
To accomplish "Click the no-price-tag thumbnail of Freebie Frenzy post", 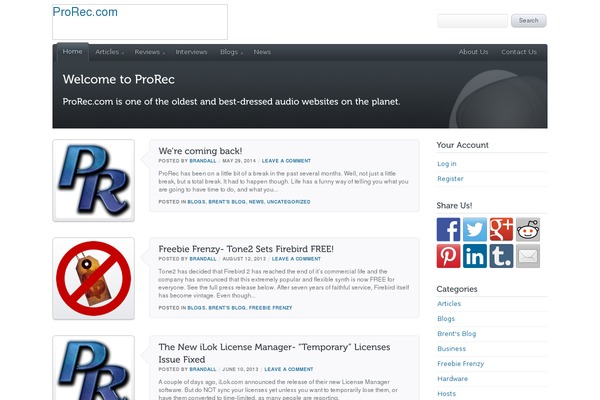I will click(x=93, y=278).
